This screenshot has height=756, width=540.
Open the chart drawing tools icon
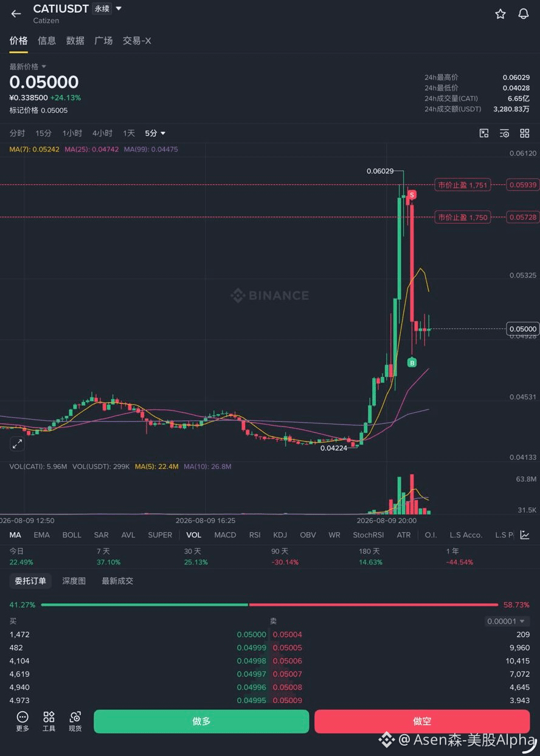pos(484,133)
